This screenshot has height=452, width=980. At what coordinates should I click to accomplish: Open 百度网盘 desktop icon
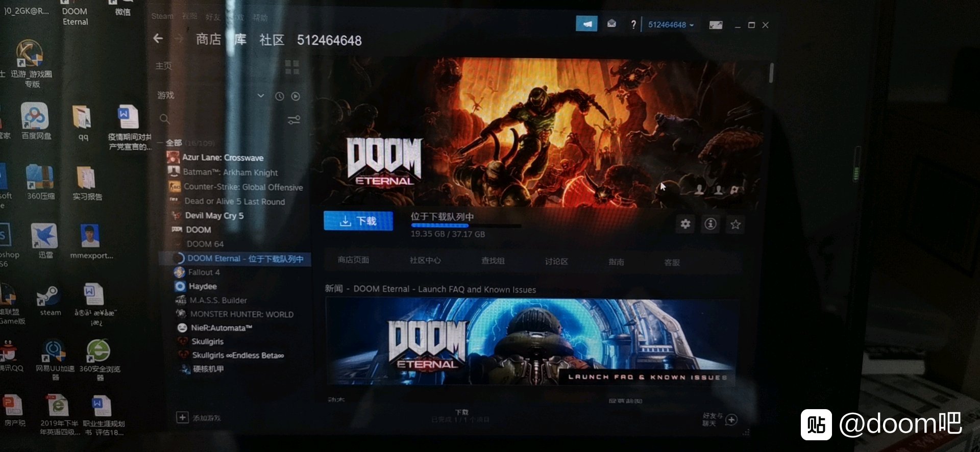pos(35,121)
